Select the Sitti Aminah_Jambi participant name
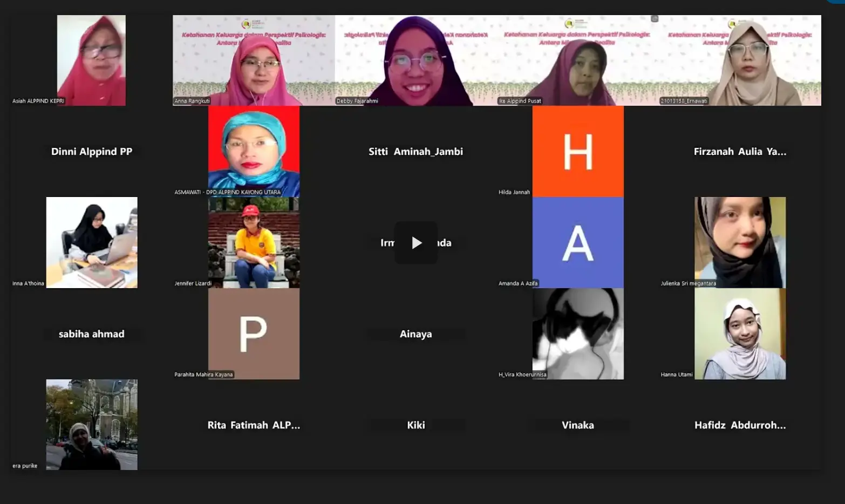This screenshot has height=504, width=845. pos(415,152)
